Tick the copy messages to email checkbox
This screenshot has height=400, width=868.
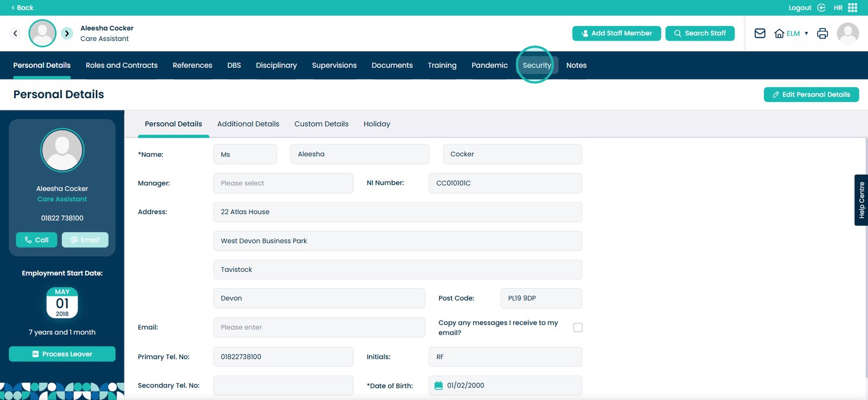pos(578,327)
